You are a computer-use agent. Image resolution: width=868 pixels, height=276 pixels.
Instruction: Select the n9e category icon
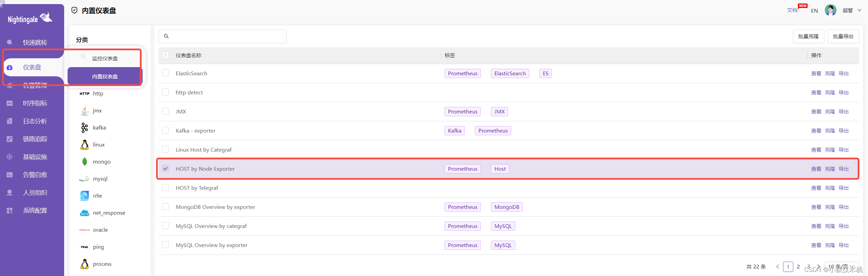(x=84, y=196)
